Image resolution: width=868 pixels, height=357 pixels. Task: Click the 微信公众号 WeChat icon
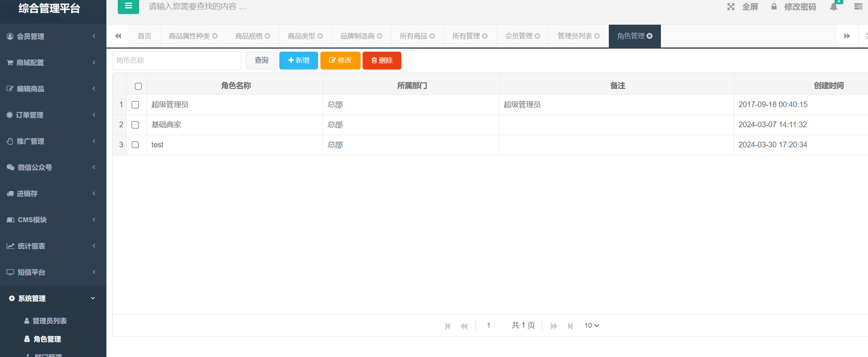[11, 167]
